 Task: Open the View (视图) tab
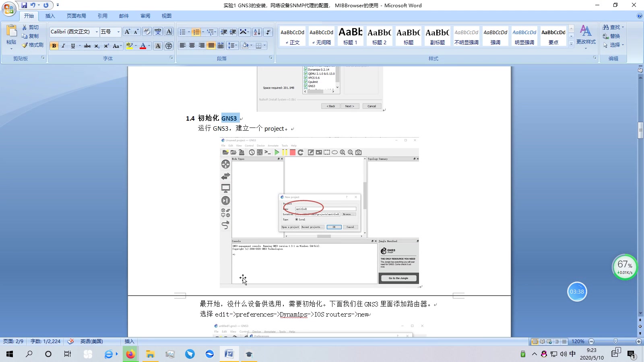167,16
